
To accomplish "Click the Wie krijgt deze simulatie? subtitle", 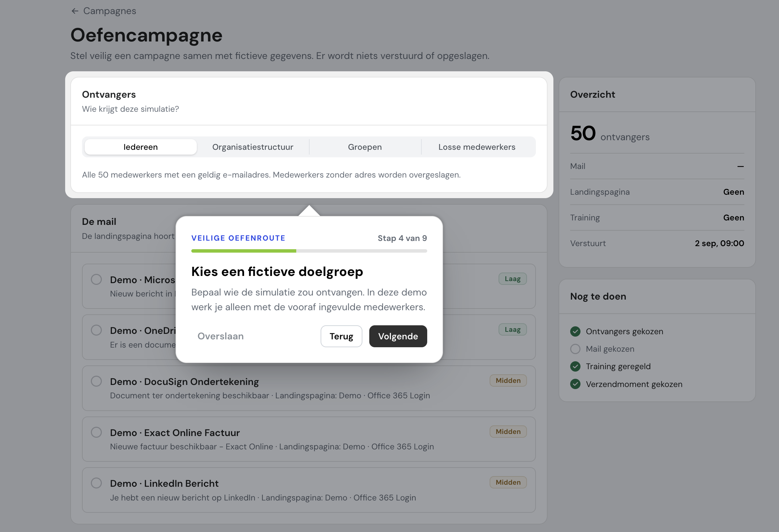I will 130,109.
